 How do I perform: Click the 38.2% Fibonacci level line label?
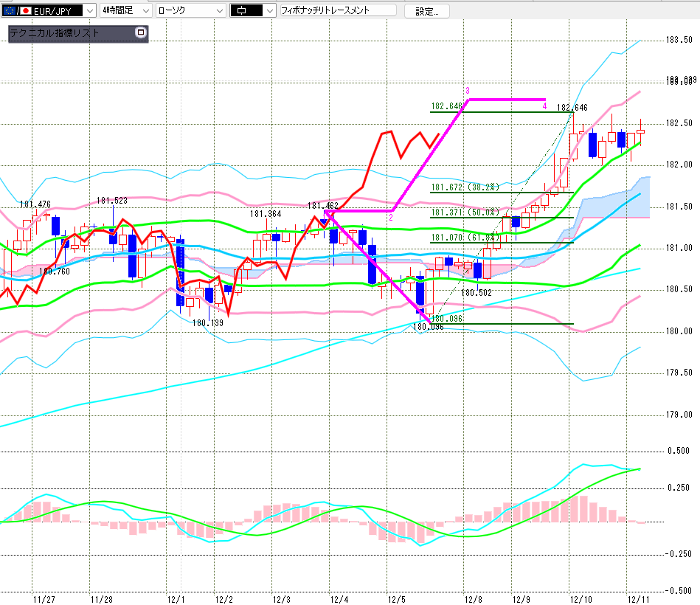click(x=463, y=187)
